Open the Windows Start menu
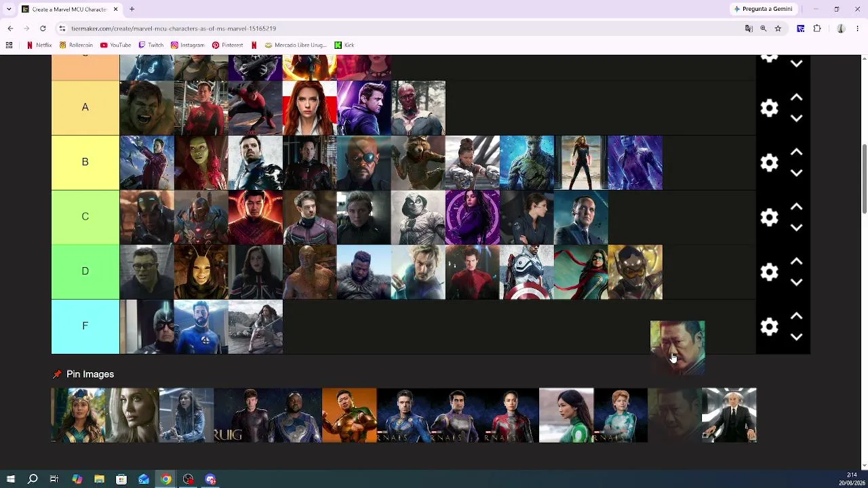 [11, 479]
